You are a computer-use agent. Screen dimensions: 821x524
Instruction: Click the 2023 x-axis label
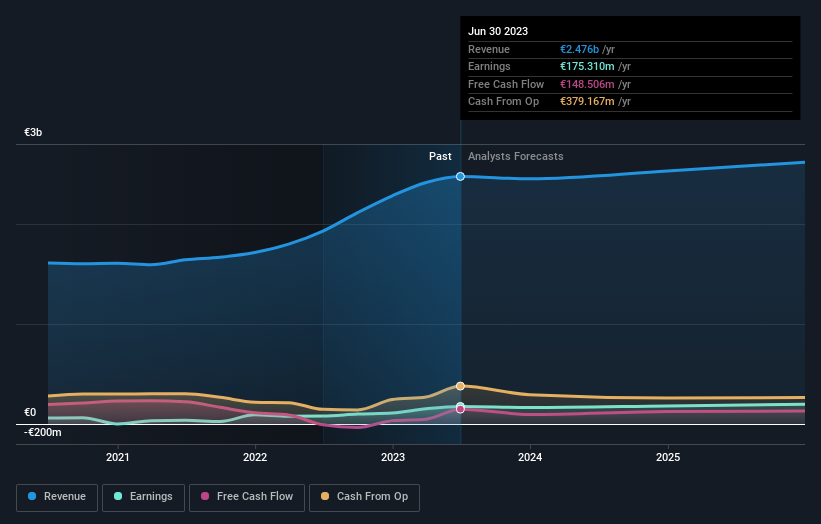pyautogui.click(x=393, y=457)
